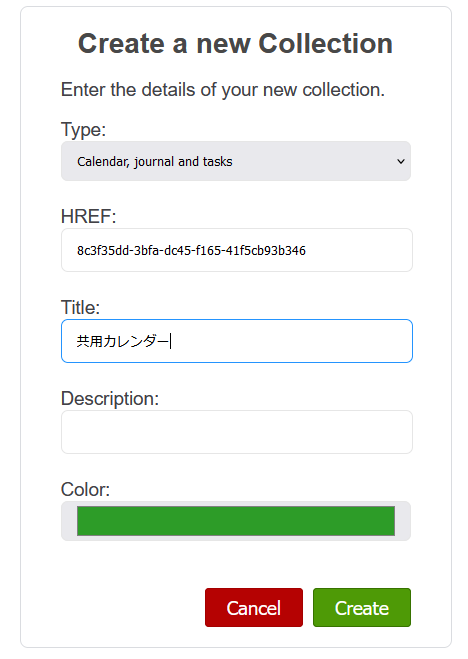Viewport: 468px width, 659px height.
Task: Cancel the new collection dialog
Action: pos(254,607)
